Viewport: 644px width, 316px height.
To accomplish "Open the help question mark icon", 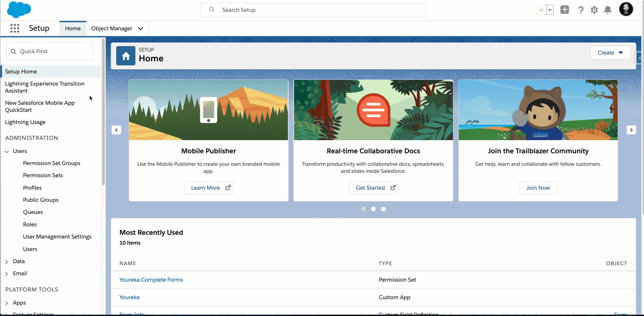I will tap(581, 10).
